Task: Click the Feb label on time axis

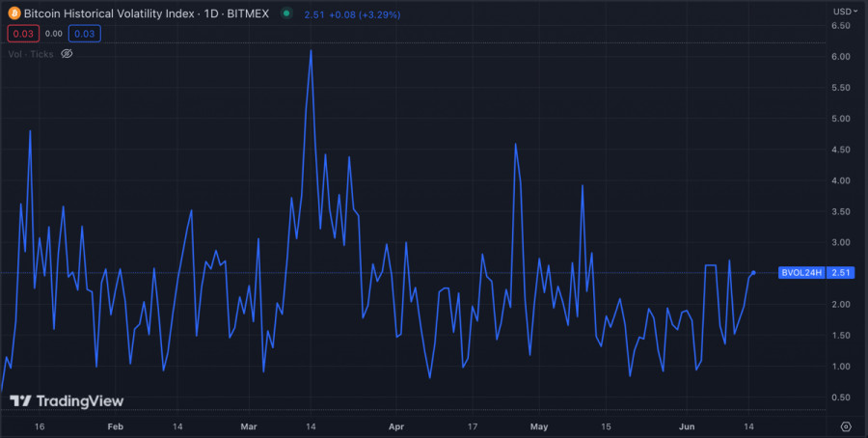Action: click(115, 425)
